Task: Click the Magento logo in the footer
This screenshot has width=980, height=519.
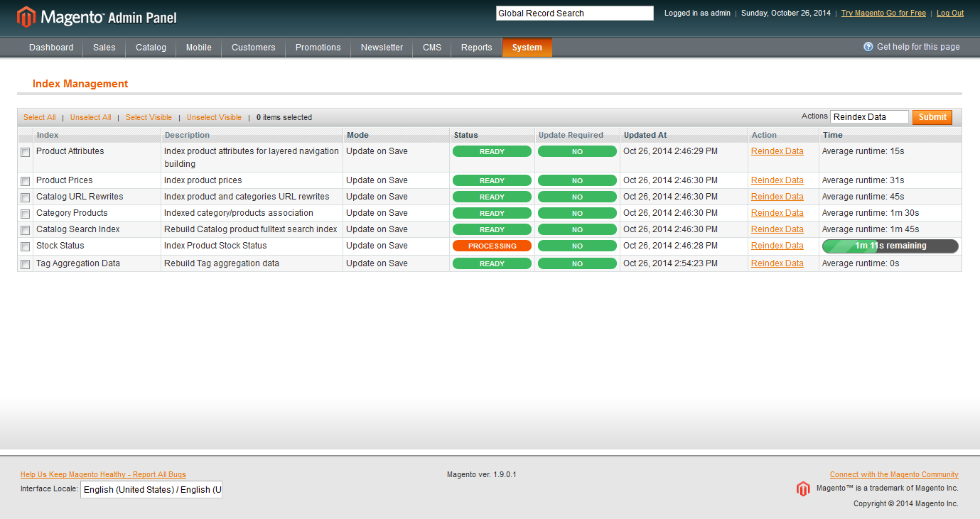Action: [x=803, y=488]
